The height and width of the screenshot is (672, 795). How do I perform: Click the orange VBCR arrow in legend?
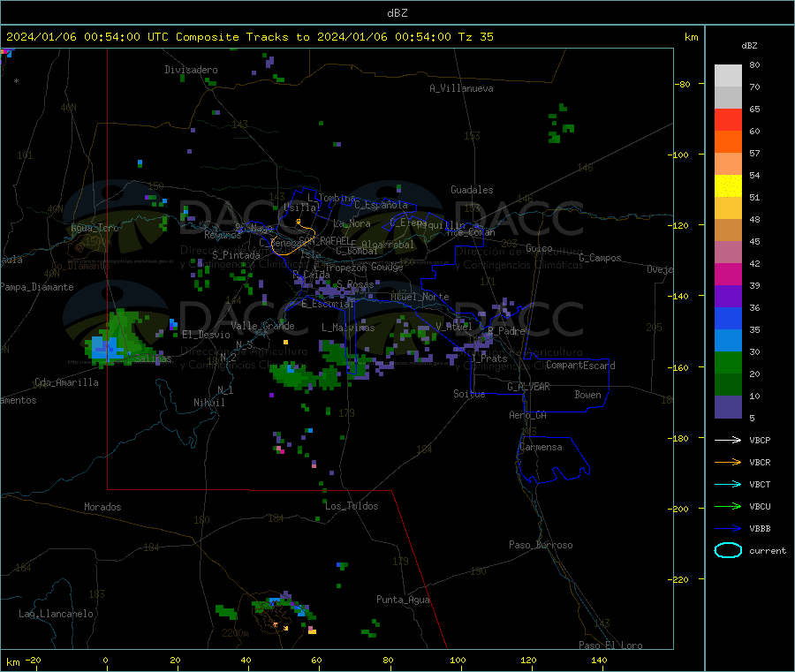coord(728,462)
